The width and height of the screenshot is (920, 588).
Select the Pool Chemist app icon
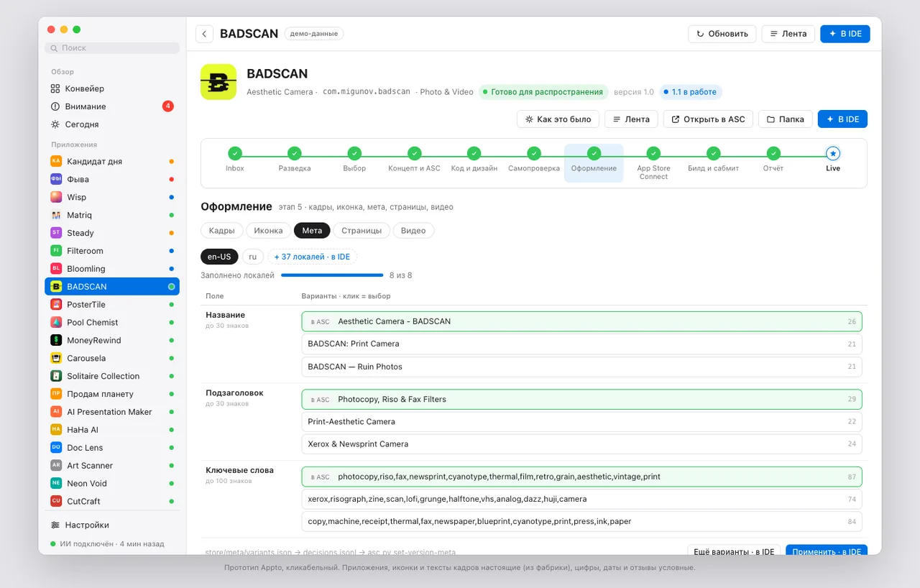click(56, 323)
